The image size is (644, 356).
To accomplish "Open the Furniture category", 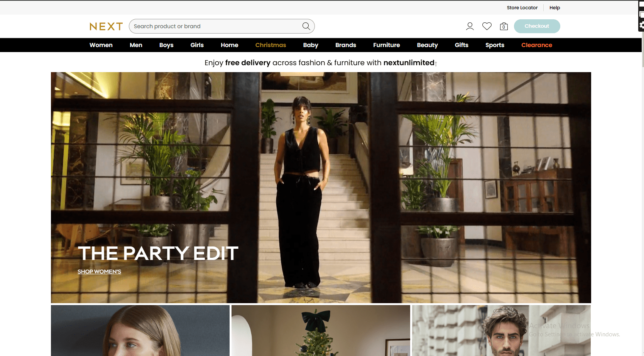I will [386, 45].
